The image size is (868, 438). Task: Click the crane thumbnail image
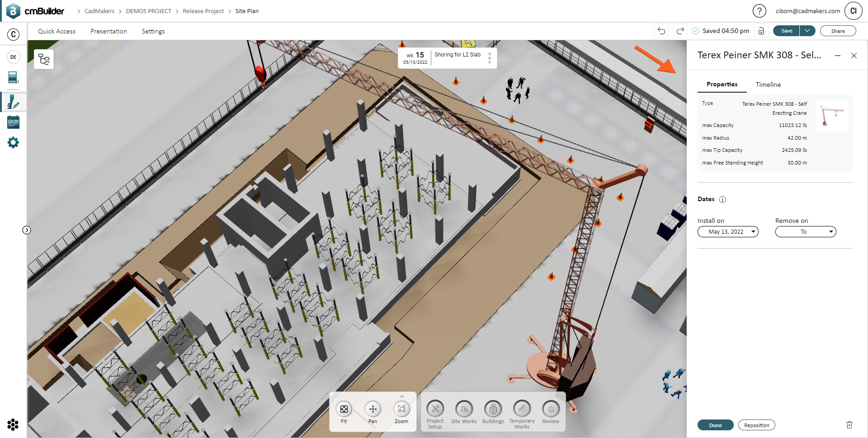[x=832, y=115]
